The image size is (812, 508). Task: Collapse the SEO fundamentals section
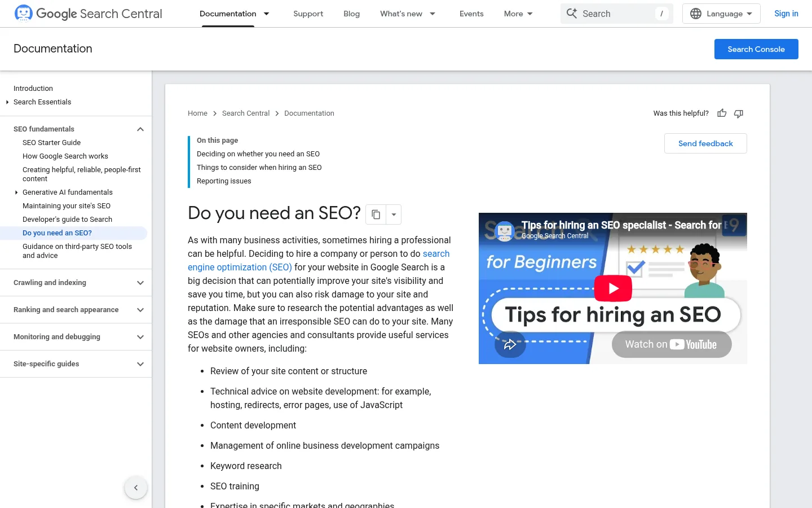pos(140,129)
